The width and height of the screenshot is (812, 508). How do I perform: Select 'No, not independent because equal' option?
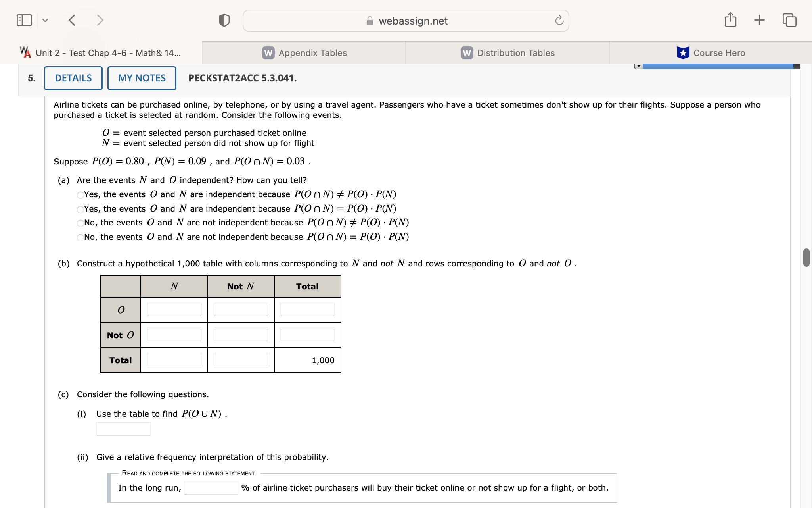click(x=80, y=237)
